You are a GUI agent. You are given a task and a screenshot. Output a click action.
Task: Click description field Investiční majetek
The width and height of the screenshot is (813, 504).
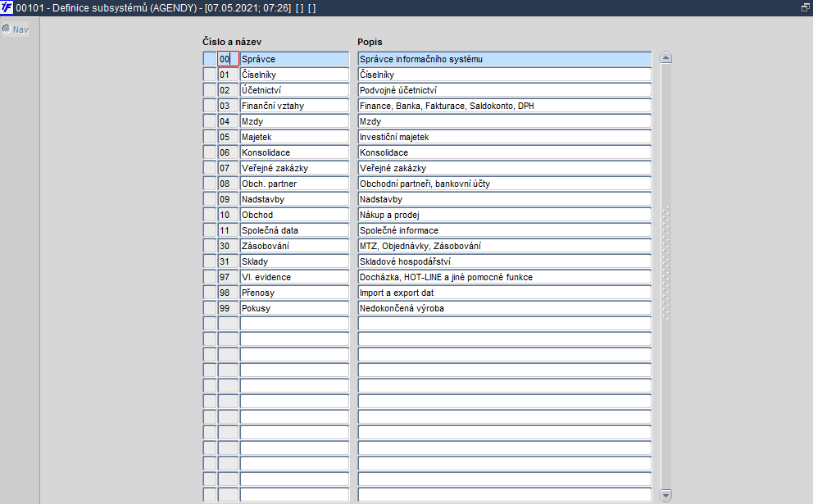505,136
